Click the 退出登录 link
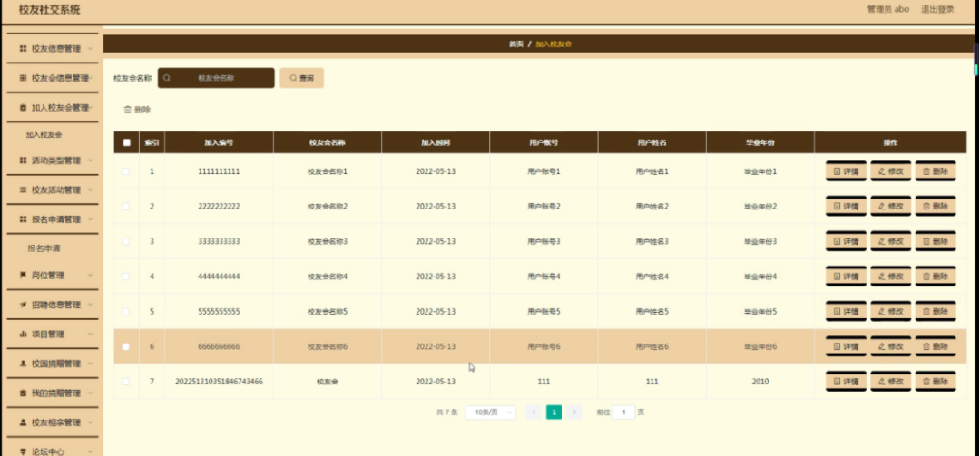This screenshot has width=980, height=456. click(937, 9)
